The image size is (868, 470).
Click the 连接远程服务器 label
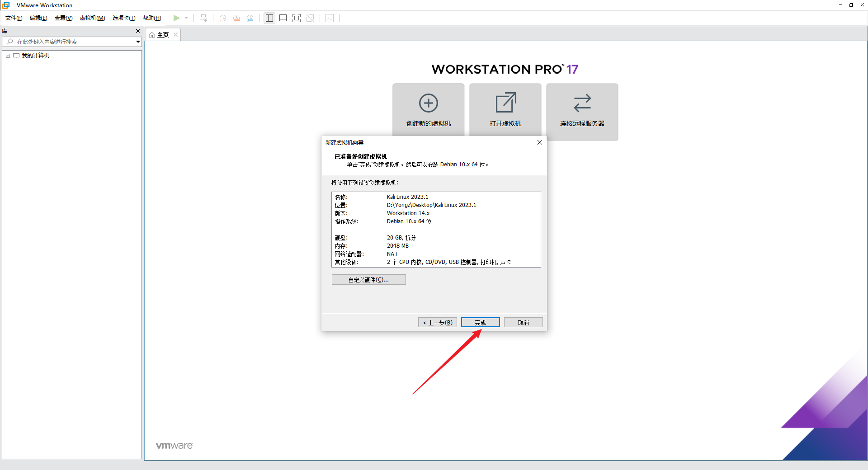[x=582, y=123]
